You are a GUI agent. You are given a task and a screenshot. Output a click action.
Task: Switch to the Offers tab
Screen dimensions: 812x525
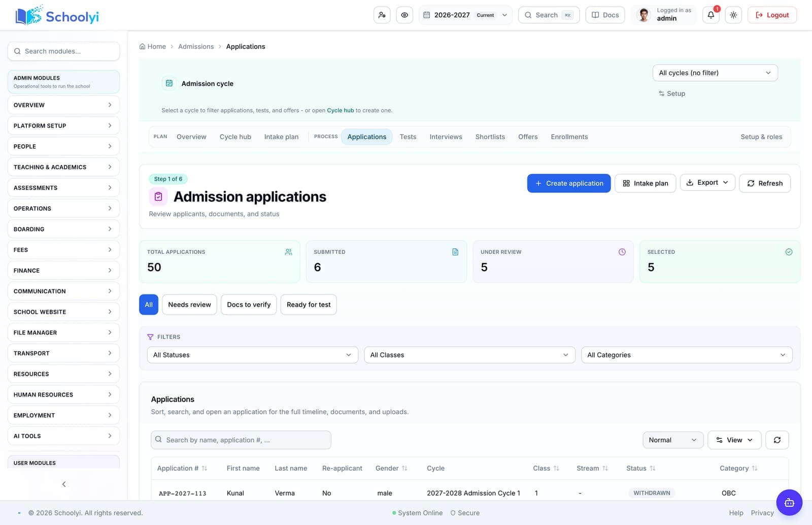(x=528, y=137)
